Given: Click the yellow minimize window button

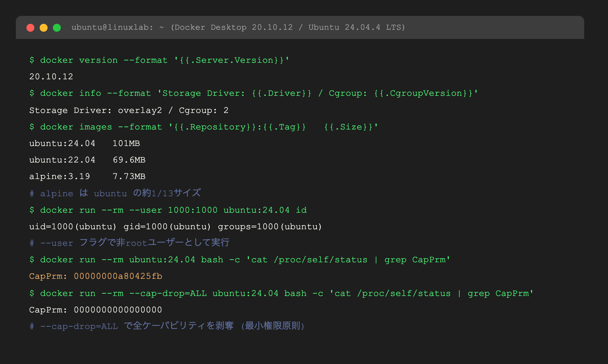Looking at the screenshot, I should [x=44, y=28].
